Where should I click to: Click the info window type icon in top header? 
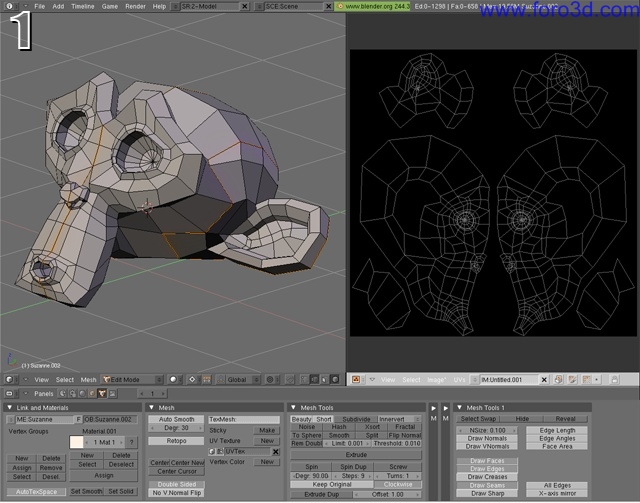tap(9, 6)
